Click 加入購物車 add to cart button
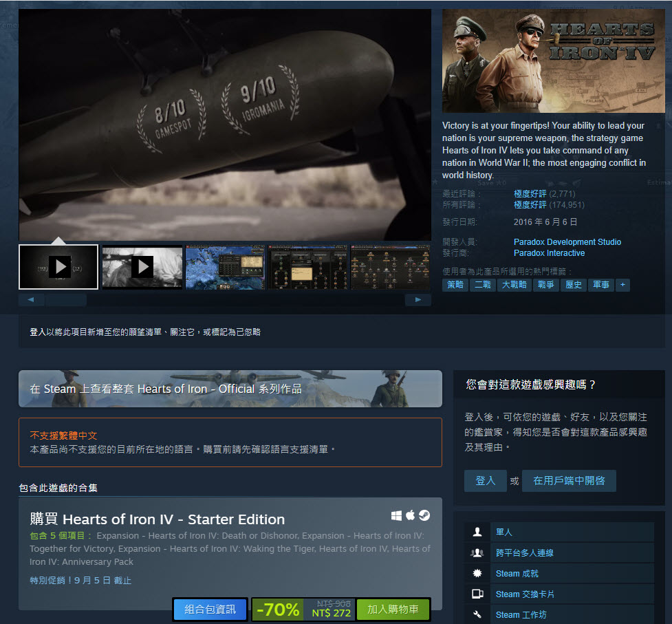This screenshot has width=672, height=624. (x=393, y=610)
